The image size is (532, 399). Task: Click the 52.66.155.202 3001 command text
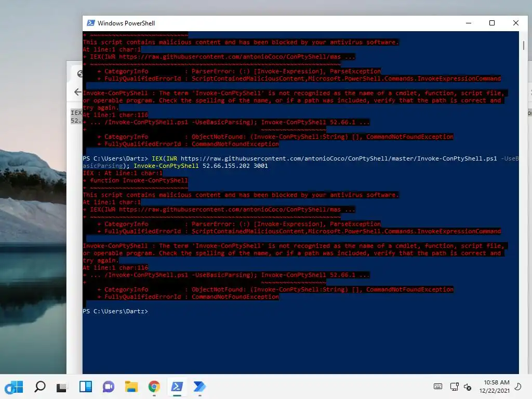(235, 166)
